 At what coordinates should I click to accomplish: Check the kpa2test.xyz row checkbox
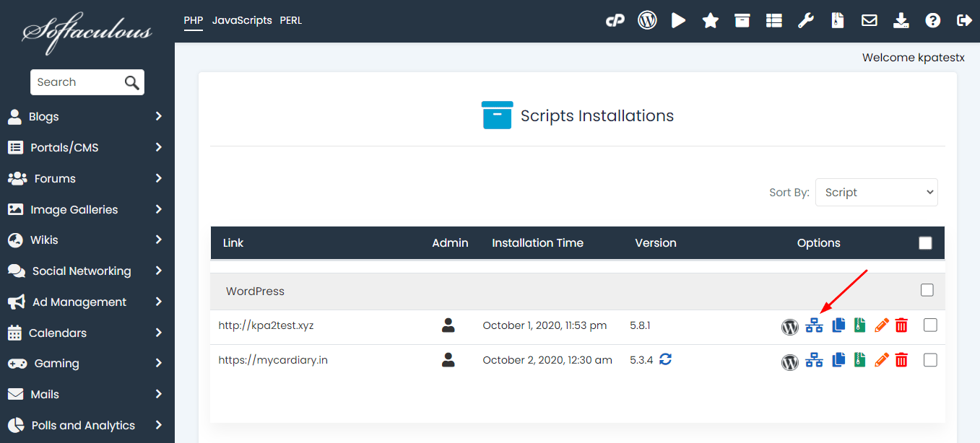tap(930, 325)
